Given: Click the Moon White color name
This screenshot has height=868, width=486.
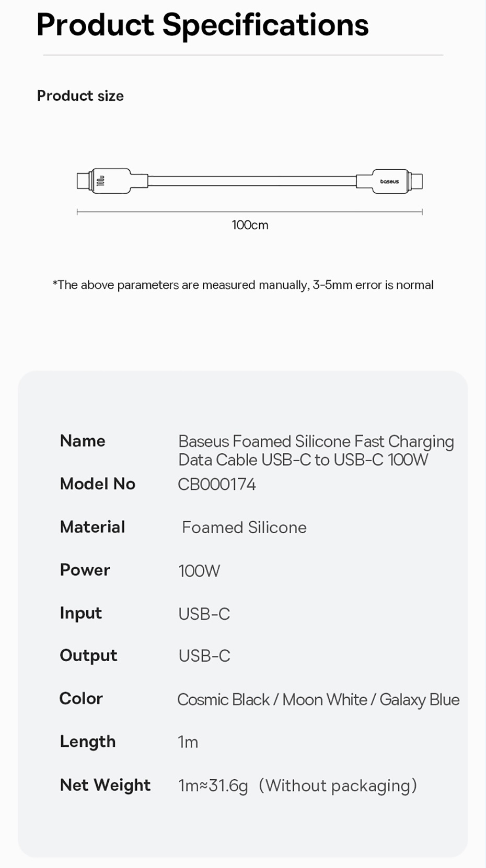Looking at the screenshot, I should point(325,700).
